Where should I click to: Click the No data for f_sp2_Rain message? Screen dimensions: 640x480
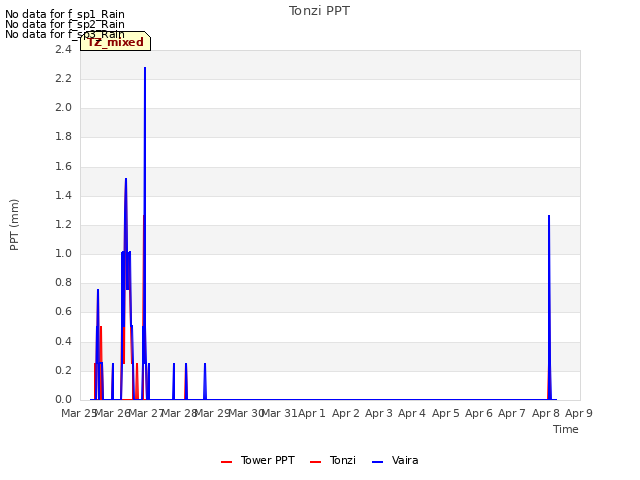64,24
